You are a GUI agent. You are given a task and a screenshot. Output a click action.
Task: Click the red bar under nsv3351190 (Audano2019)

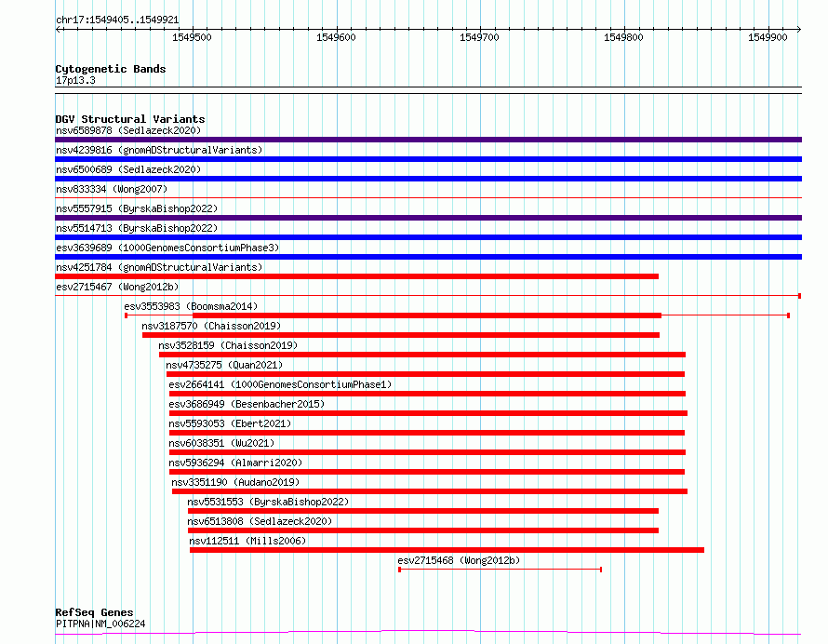(x=430, y=491)
